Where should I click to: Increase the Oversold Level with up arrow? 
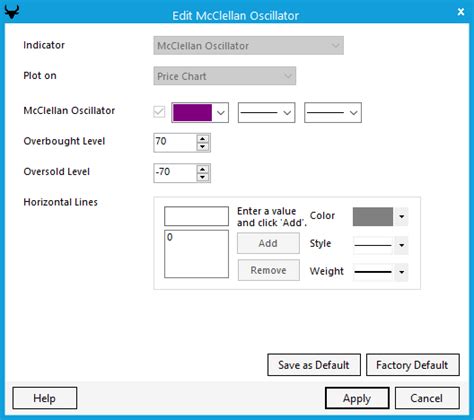click(203, 169)
